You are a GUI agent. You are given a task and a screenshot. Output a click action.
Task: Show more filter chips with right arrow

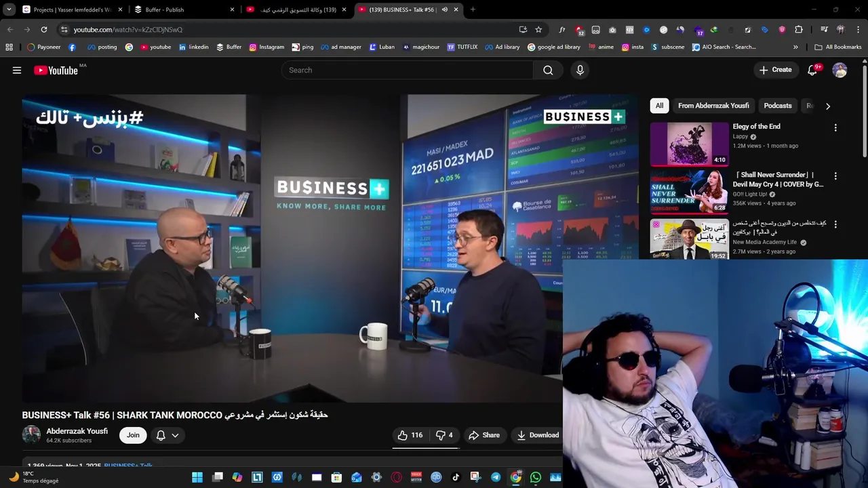click(828, 106)
